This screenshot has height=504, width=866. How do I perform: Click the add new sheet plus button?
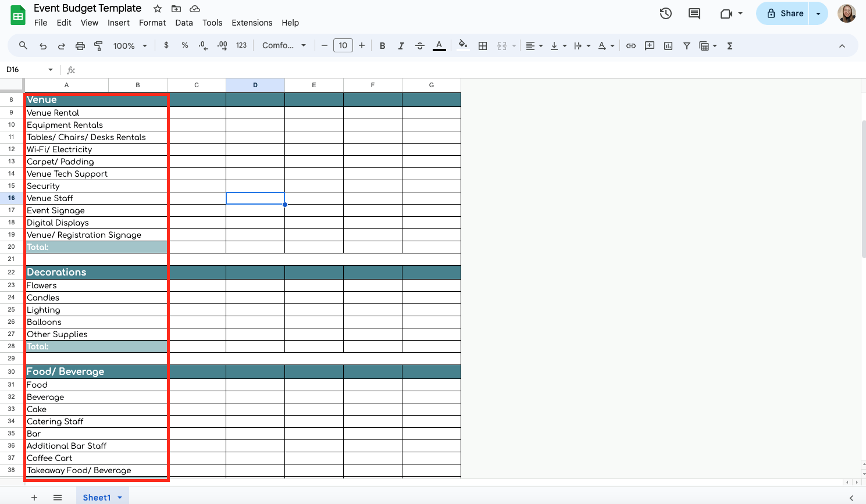tap(34, 498)
